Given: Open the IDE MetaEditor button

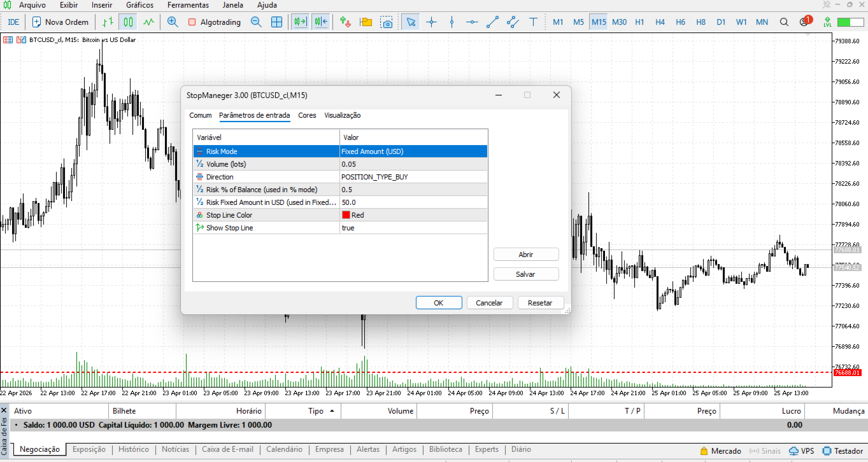Looking at the screenshot, I should (x=13, y=22).
